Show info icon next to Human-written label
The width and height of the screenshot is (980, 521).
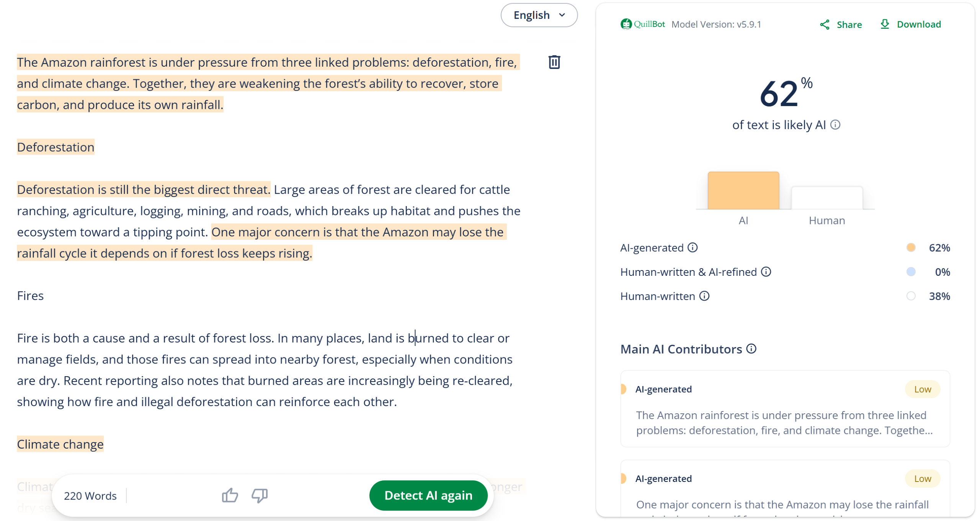pyautogui.click(x=704, y=296)
